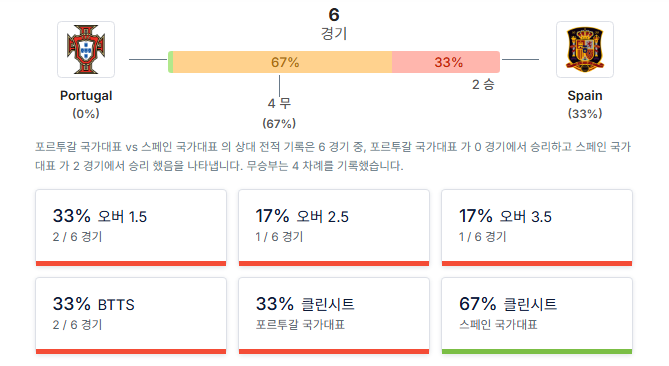Click the Spain (33%) win percentage
Viewport: 669px width, 366px height.
[585, 113]
